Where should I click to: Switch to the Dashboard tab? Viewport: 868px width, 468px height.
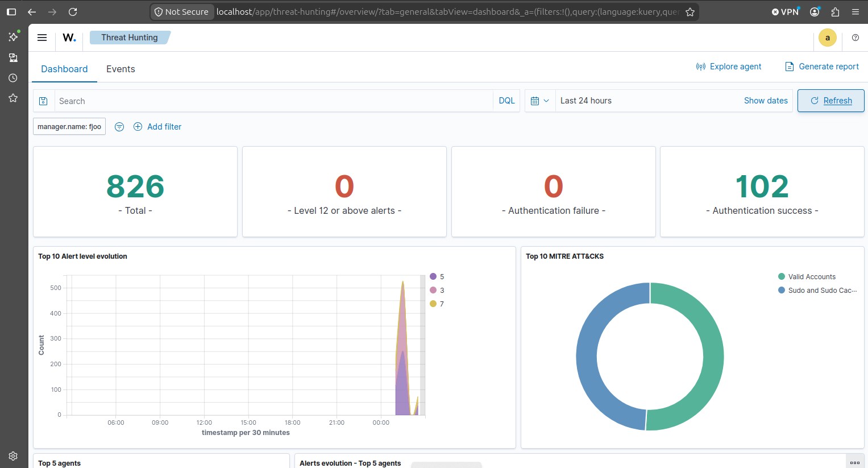(64, 69)
